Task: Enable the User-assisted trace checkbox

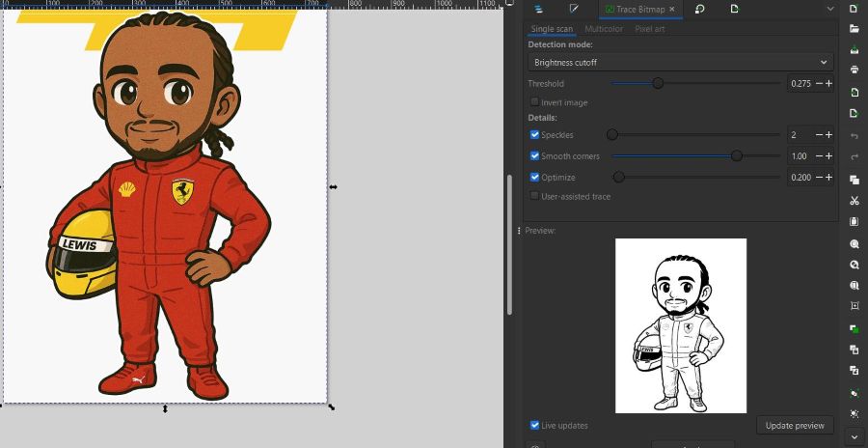Action: 534,196
